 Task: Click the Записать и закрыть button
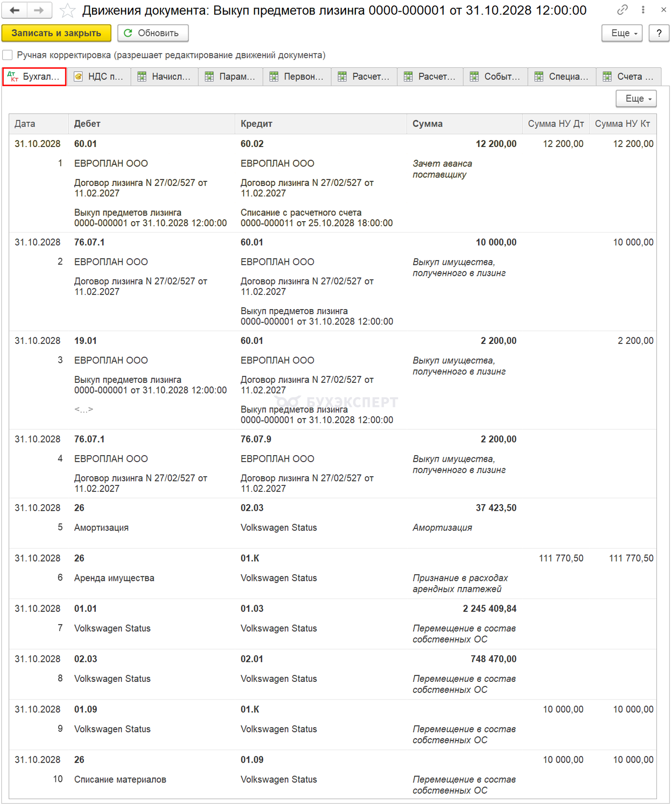click(56, 33)
